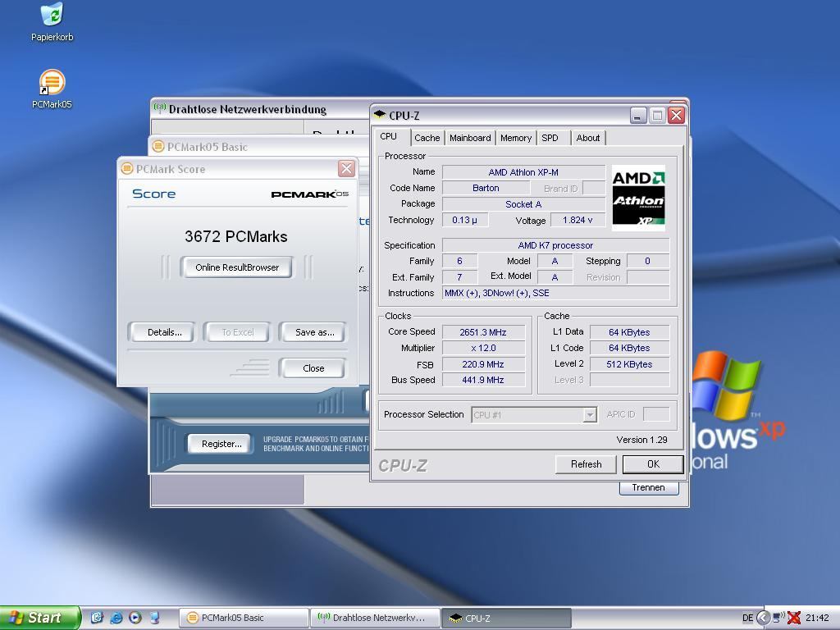Click the Package value 'Socket A'
The width and height of the screenshot is (840, 630).
tap(523, 204)
